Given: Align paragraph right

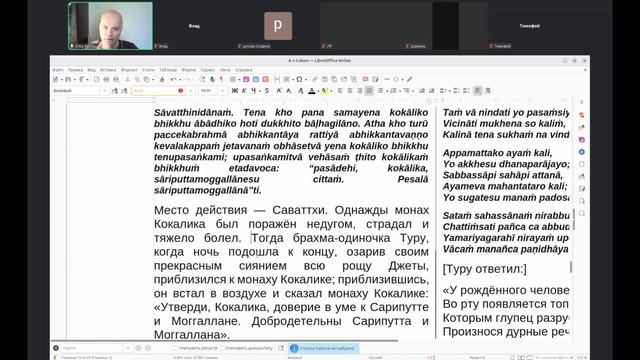Looking at the screenshot, I should click(360, 91).
